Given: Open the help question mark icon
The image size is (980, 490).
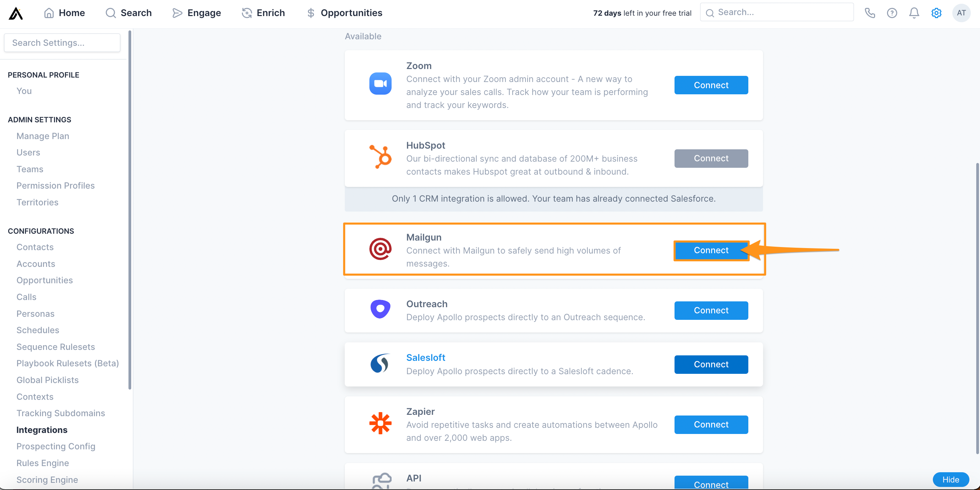Looking at the screenshot, I should pyautogui.click(x=892, y=13).
